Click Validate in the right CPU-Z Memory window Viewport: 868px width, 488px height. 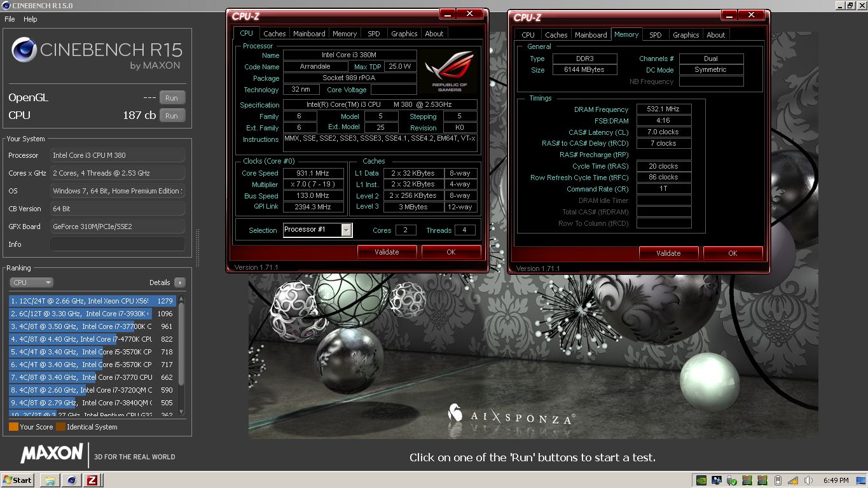[668, 253]
